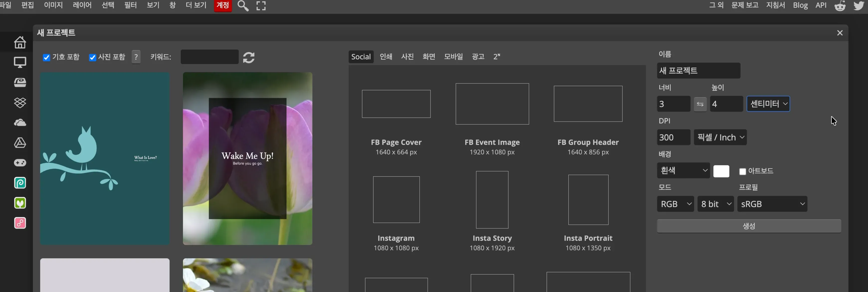This screenshot has width=868, height=292.
Task: Switch to the 인쇄 tab
Action: point(386,57)
